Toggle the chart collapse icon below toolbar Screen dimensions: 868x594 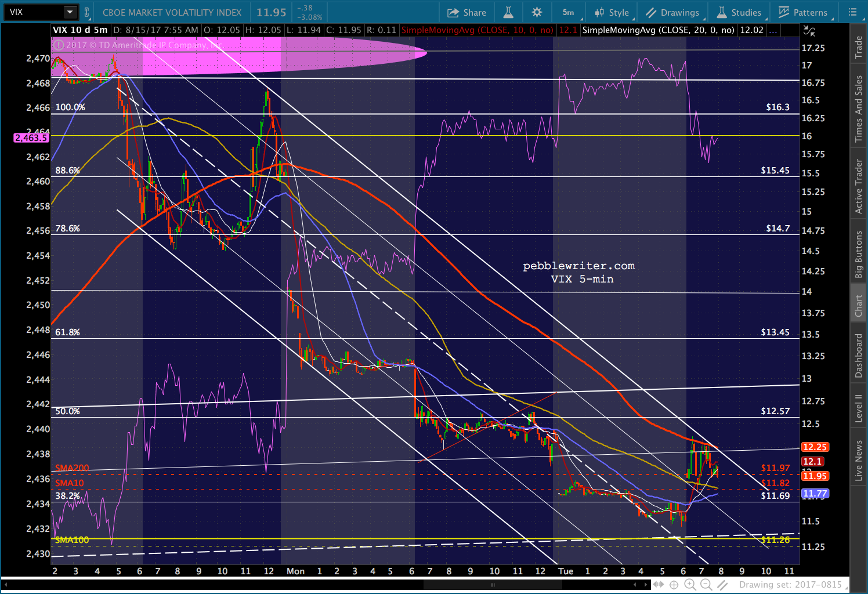809,31
